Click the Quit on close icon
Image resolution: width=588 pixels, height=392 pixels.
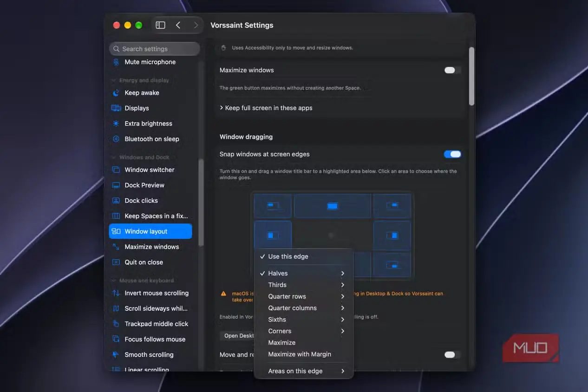point(116,262)
